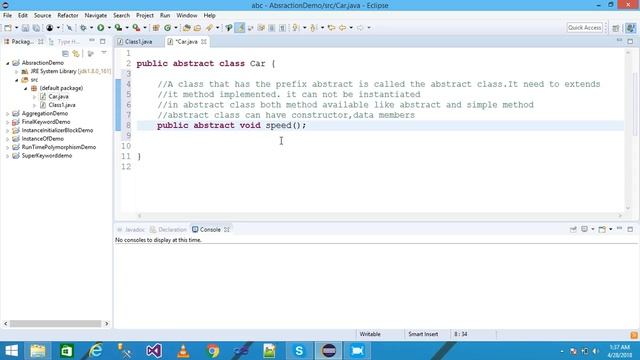
Task: Click the Open Type icon
Action: 187,28
